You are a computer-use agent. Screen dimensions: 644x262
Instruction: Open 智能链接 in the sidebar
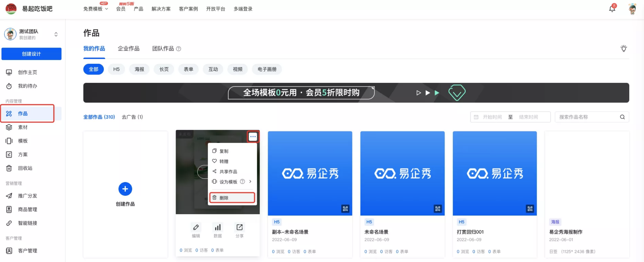coord(27,223)
